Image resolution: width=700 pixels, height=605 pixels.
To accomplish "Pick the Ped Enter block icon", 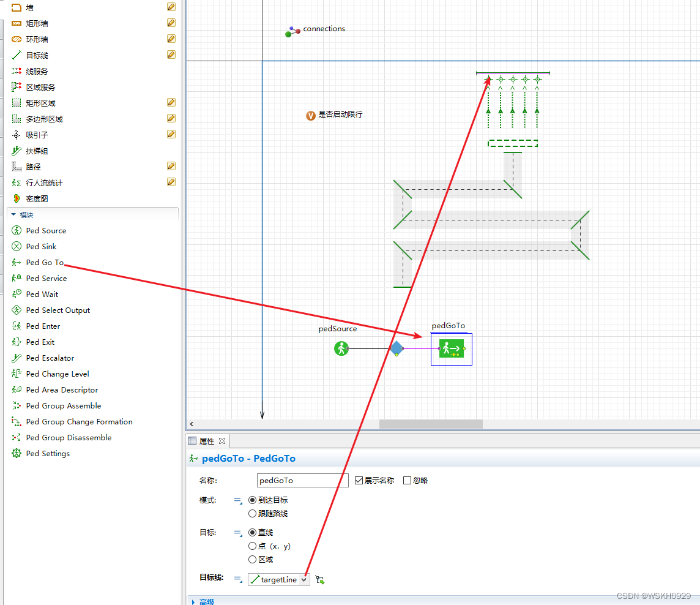I will pyautogui.click(x=17, y=326).
